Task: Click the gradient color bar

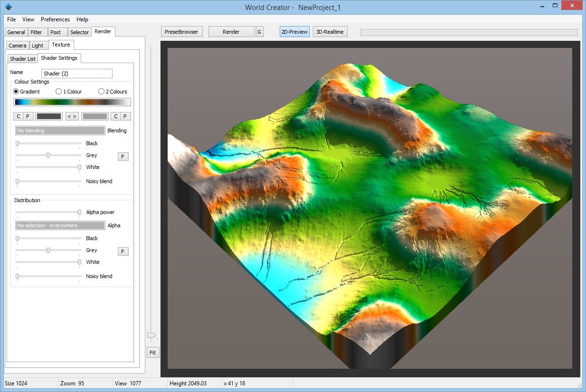Action: [x=72, y=102]
